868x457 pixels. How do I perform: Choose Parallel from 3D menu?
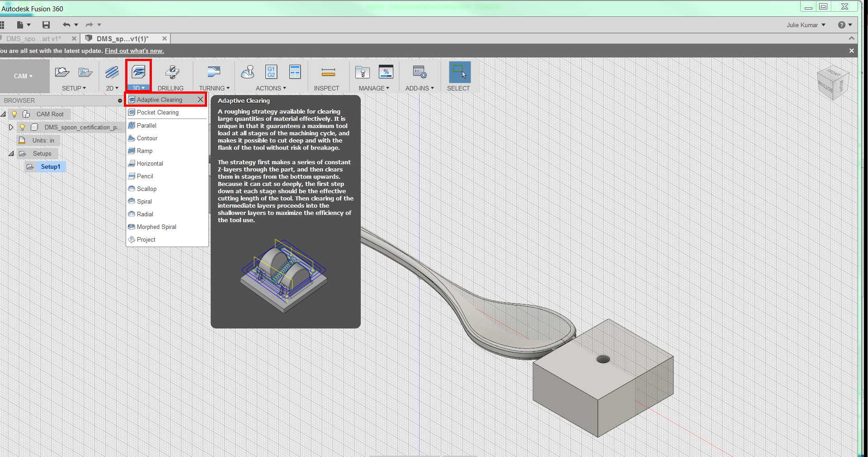tap(167, 125)
